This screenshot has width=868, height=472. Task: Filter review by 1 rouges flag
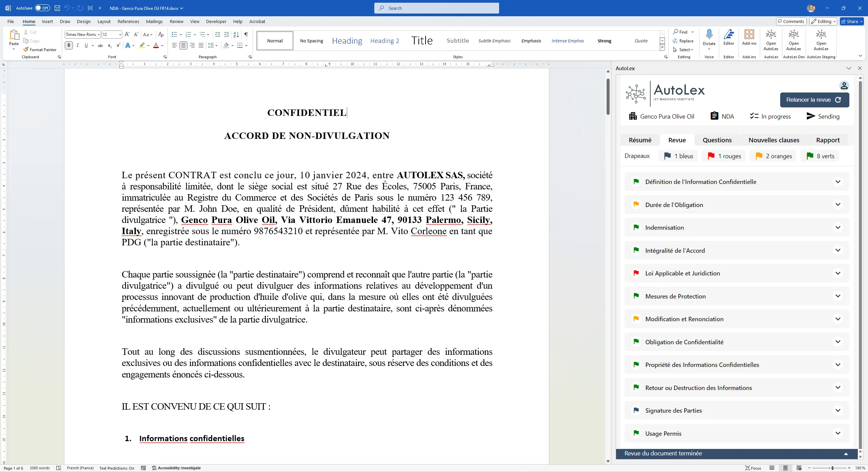click(x=724, y=156)
